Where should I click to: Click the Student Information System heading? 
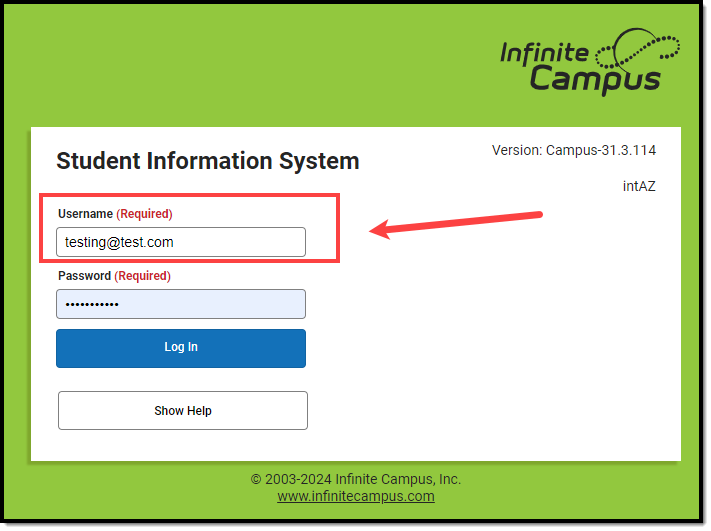[x=208, y=161]
